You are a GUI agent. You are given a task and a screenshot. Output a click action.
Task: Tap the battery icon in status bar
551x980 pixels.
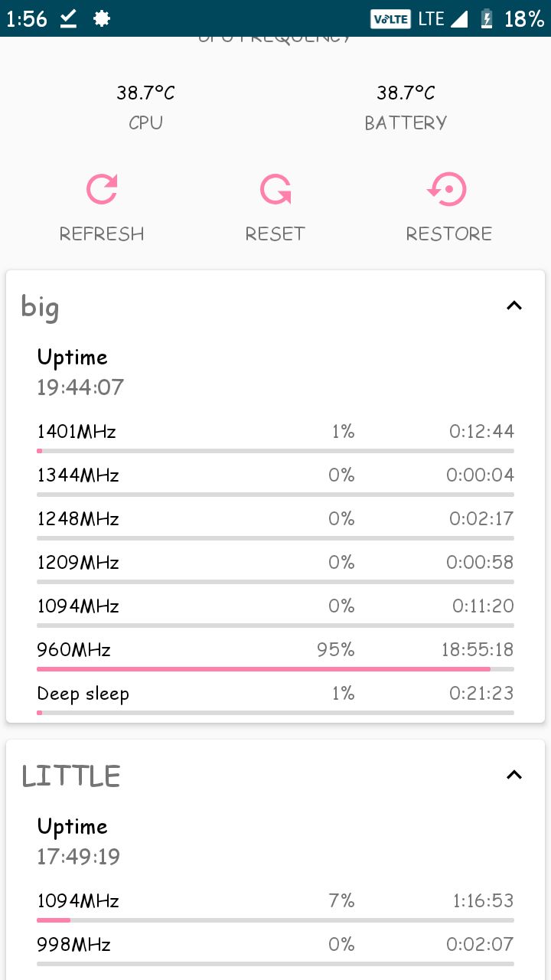pyautogui.click(x=485, y=18)
